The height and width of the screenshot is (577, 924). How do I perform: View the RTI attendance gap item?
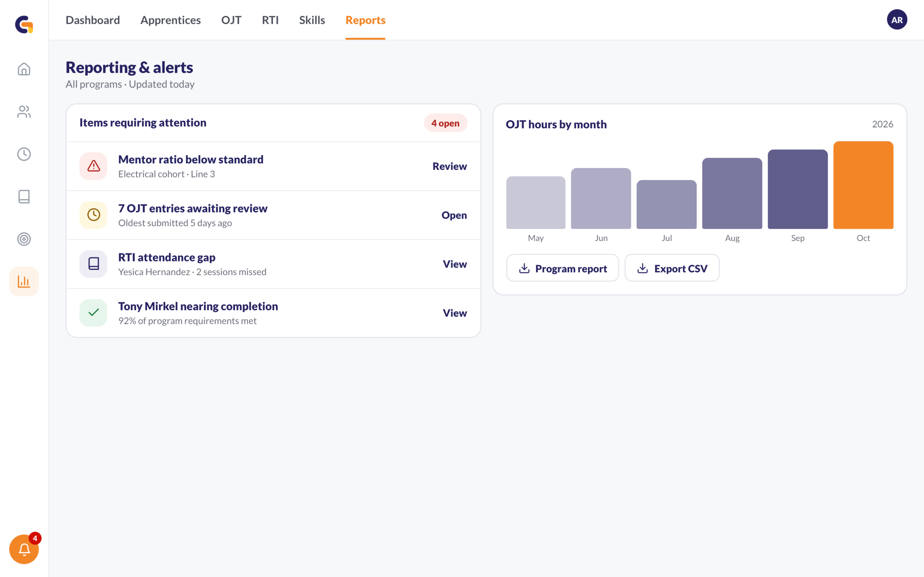[455, 264]
